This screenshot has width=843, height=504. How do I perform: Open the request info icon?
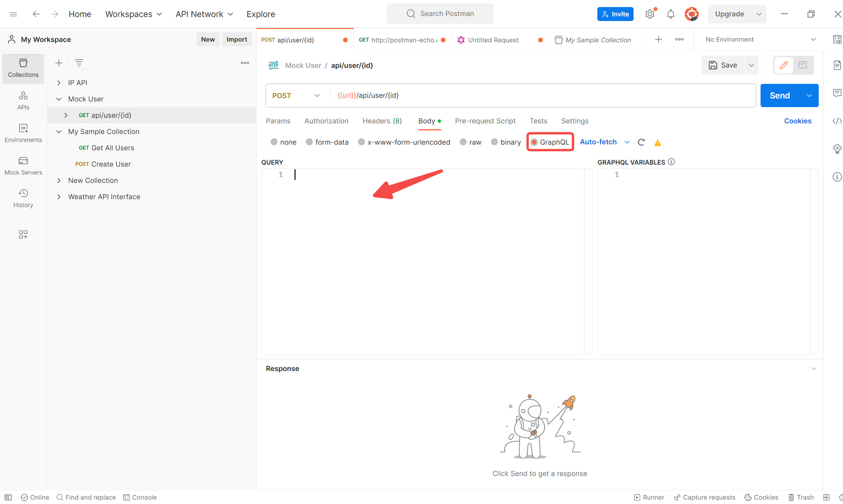pyautogui.click(x=837, y=177)
